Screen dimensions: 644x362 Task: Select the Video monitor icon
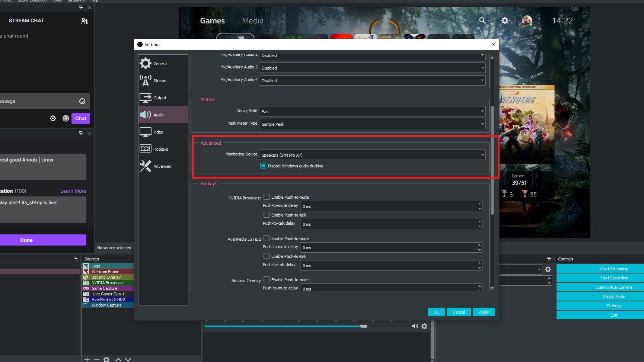click(x=146, y=132)
